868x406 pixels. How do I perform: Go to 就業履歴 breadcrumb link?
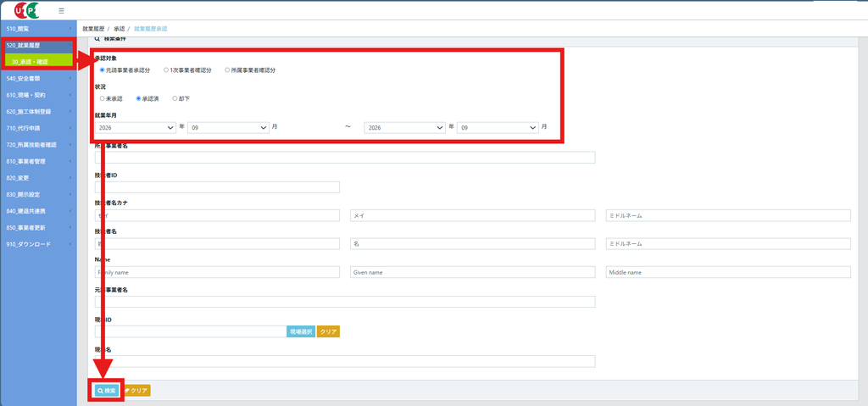coord(93,28)
